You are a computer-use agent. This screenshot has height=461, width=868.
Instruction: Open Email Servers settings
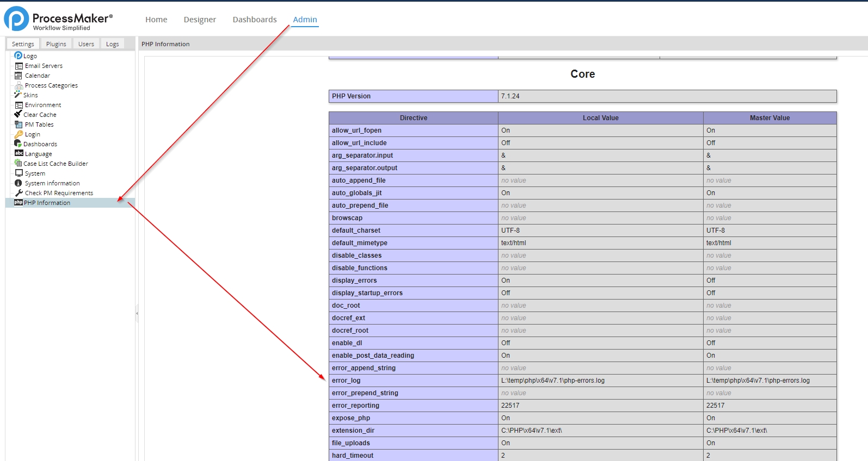(44, 66)
